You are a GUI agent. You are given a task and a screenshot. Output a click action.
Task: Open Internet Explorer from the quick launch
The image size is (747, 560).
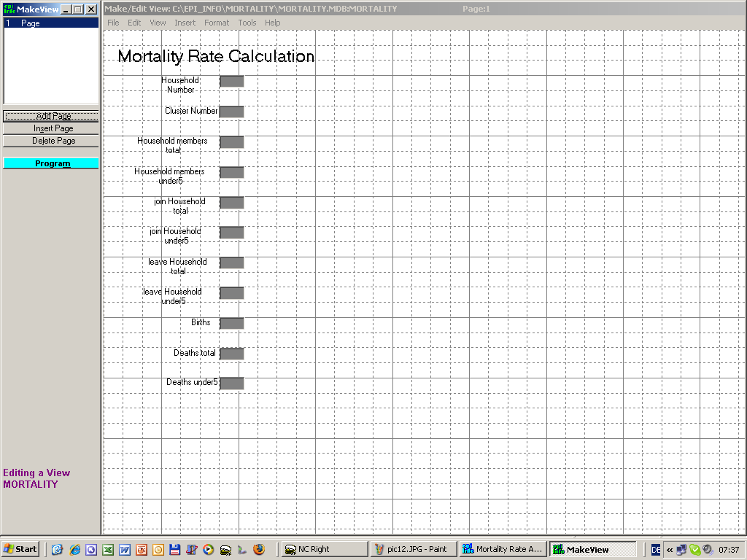[74, 550]
